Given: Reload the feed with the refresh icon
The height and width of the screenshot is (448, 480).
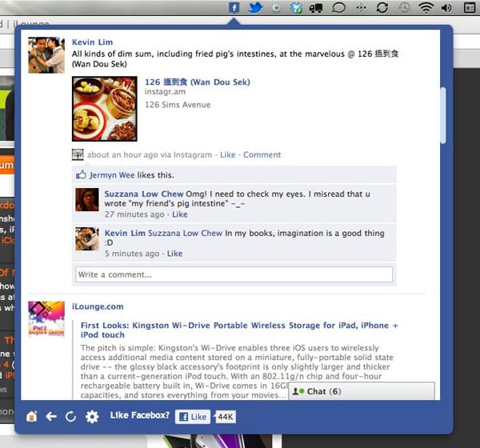Looking at the screenshot, I should pos(71,416).
